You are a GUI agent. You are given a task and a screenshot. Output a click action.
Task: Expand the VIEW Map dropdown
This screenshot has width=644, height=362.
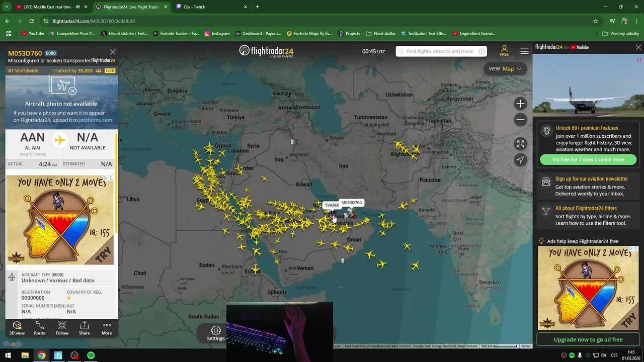505,69
